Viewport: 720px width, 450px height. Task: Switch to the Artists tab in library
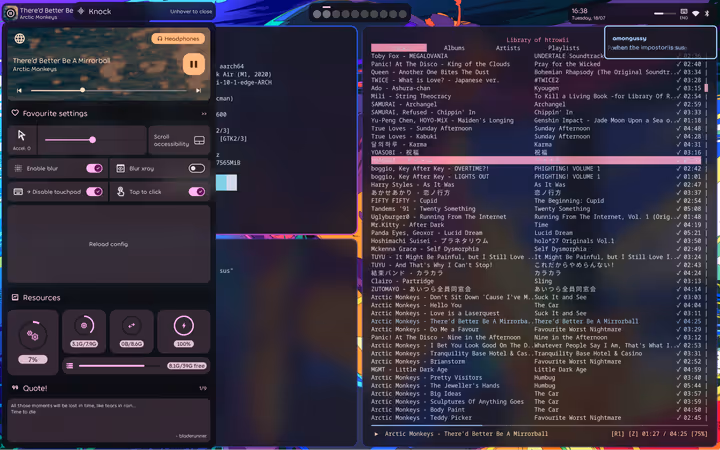(508, 48)
